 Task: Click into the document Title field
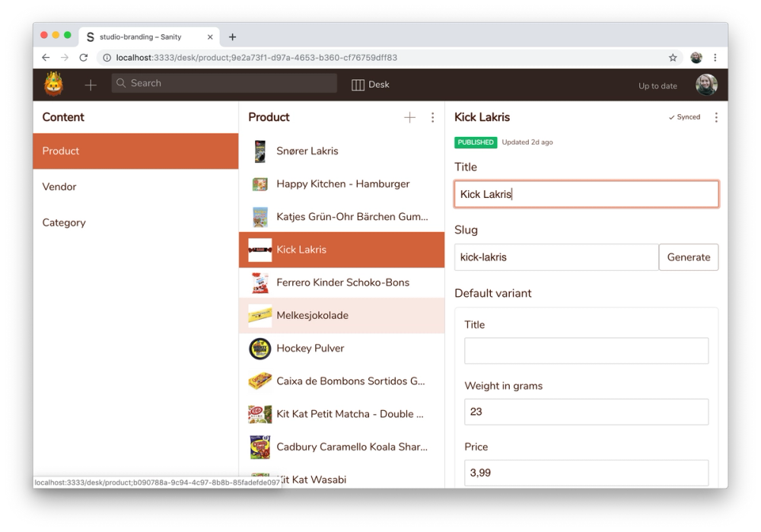pos(586,194)
